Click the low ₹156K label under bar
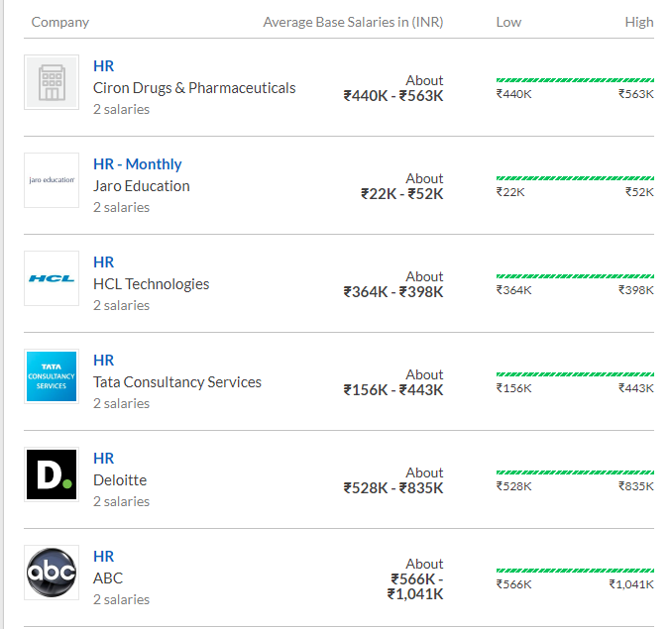This screenshot has height=629, width=672. tap(513, 388)
